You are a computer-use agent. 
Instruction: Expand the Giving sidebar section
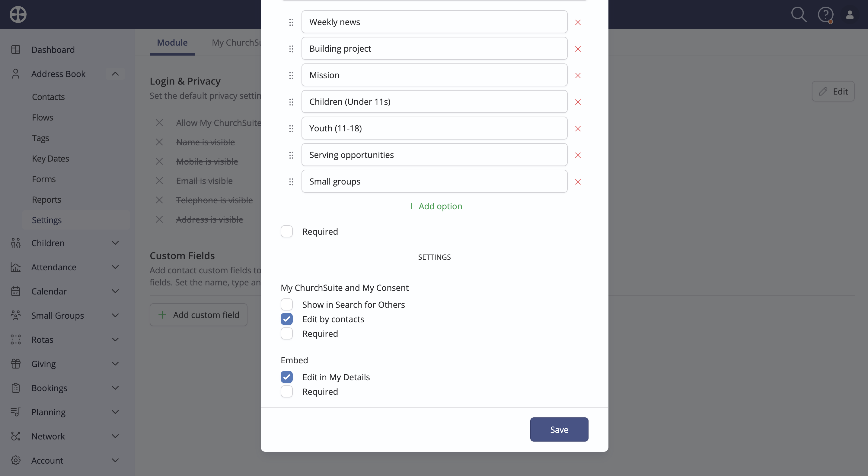point(115,364)
